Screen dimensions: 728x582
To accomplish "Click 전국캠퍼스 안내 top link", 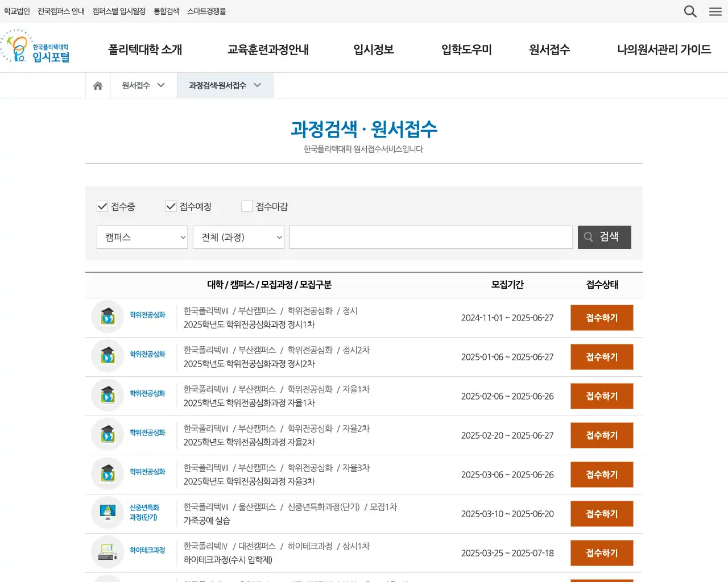I will (x=61, y=11).
